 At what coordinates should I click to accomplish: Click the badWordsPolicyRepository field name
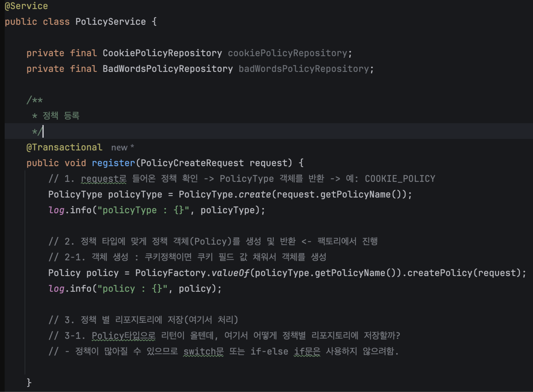304,69
